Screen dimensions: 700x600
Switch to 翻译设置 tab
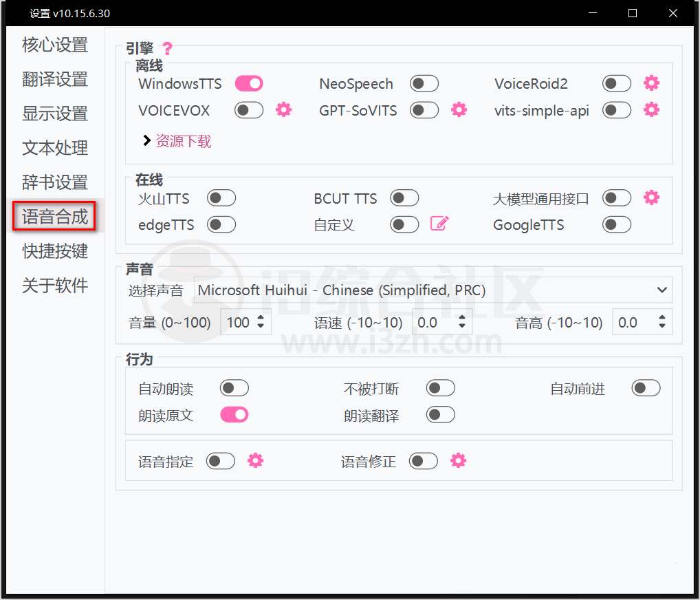coord(55,80)
